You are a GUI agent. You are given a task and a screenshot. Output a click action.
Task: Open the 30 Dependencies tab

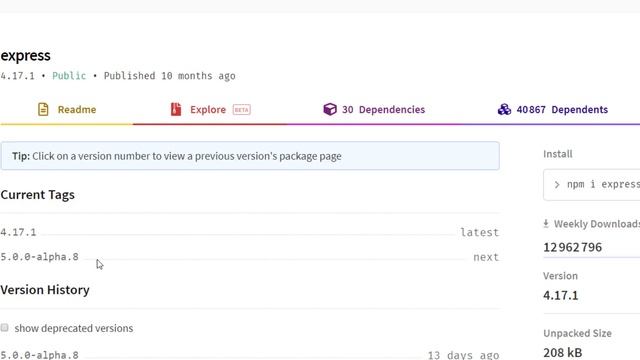pyautogui.click(x=374, y=109)
